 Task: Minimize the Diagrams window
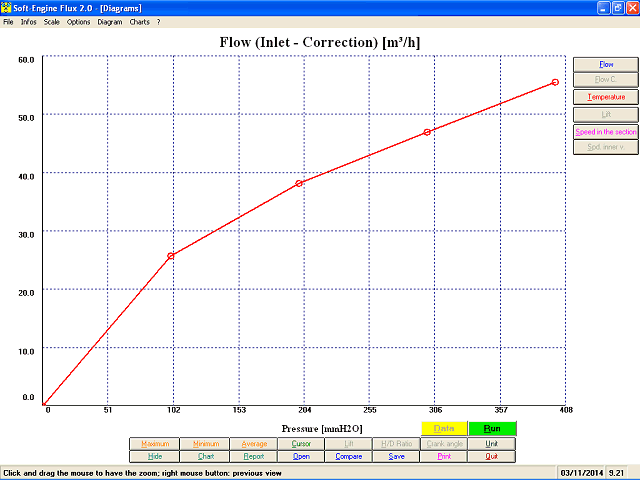click(603, 8)
